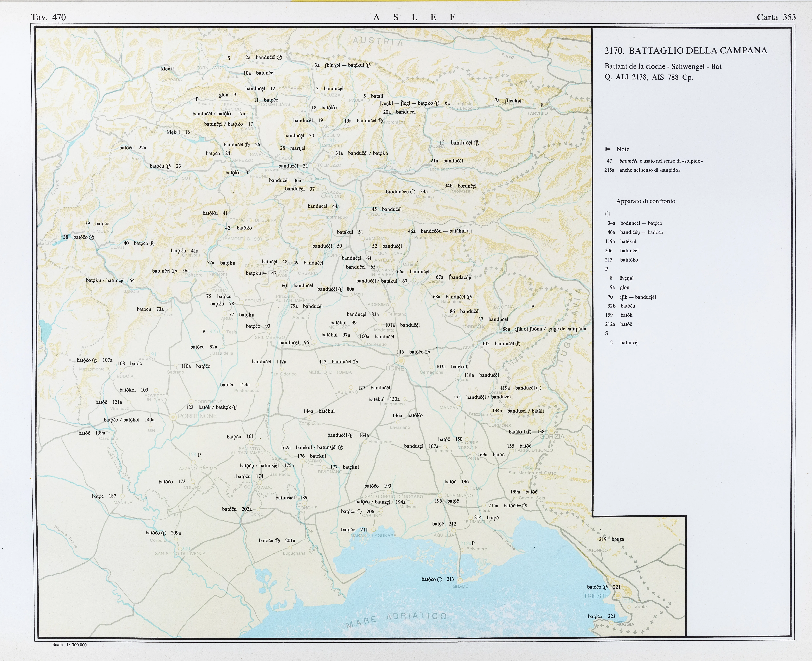Click the open circle under Apparato di confronto
This screenshot has height=661, width=812.
[608, 214]
